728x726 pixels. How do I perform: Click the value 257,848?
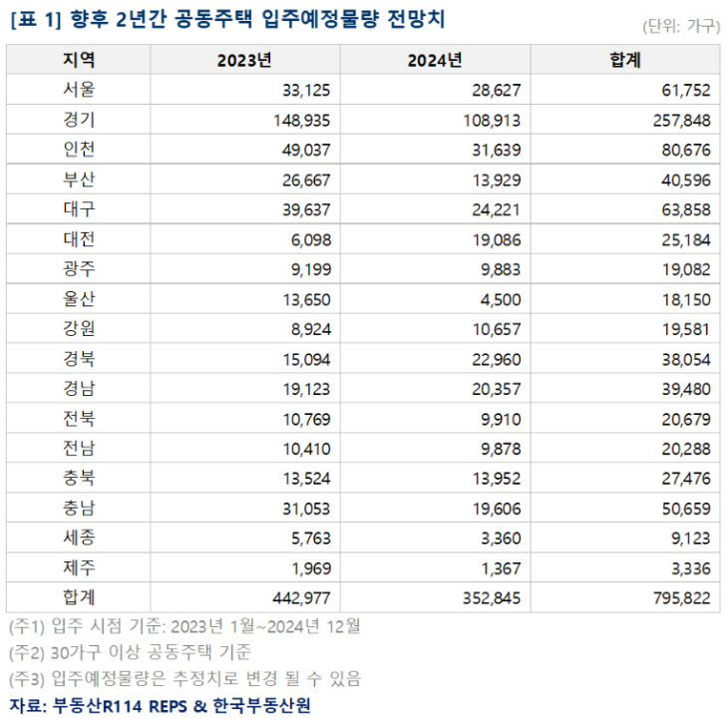tap(682, 121)
